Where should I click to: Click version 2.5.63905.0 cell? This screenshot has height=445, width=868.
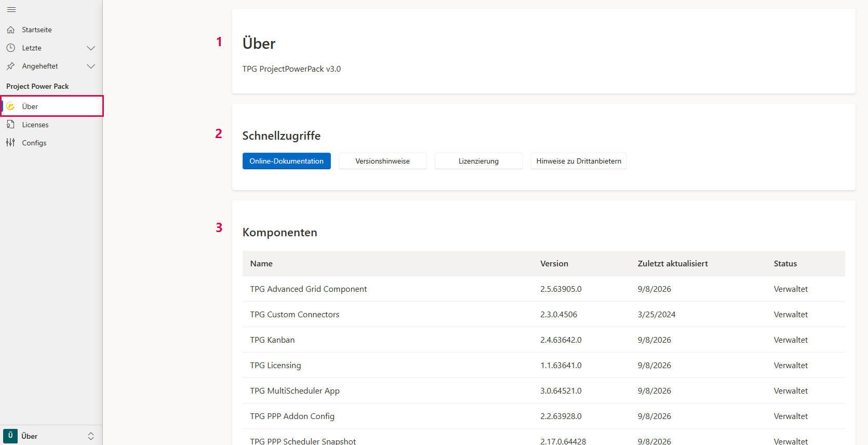pos(561,289)
